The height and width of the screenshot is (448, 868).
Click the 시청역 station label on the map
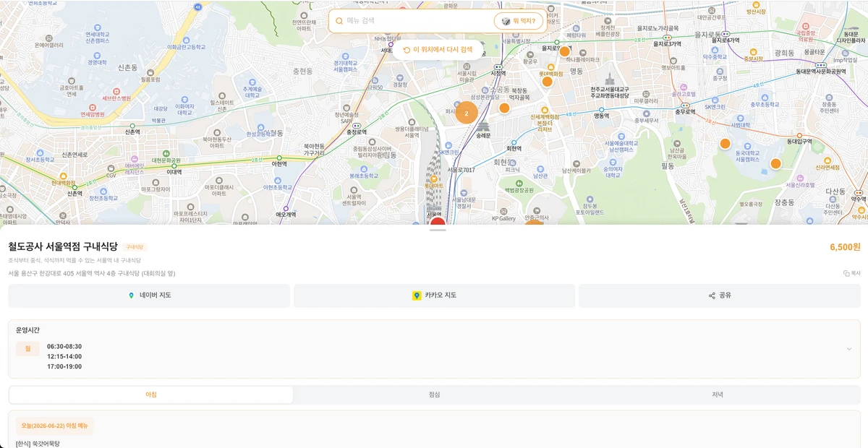[x=498, y=73]
